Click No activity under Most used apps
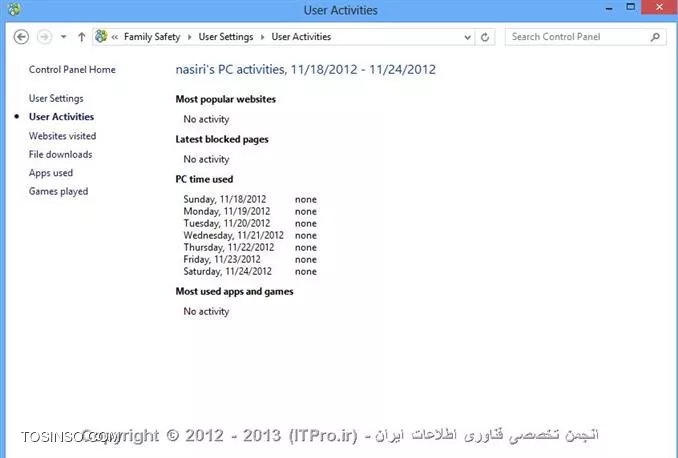The width and height of the screenshot is (678, 458). point(206,311)
